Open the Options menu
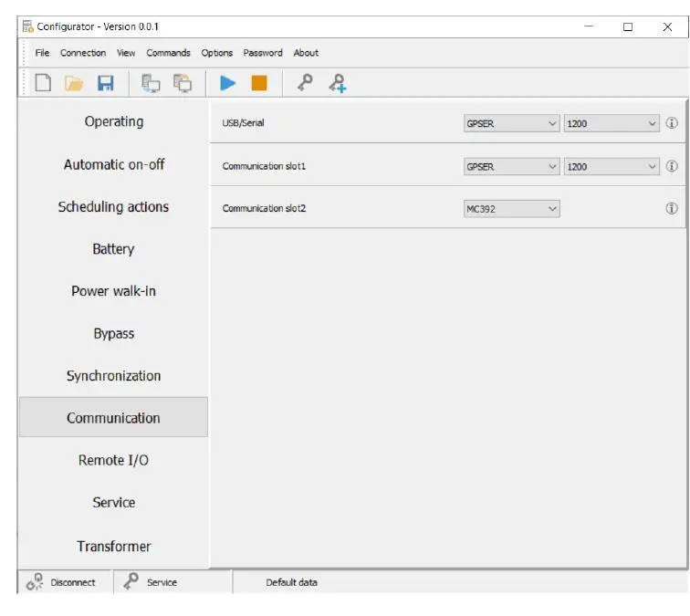 [x=217, y=53]
